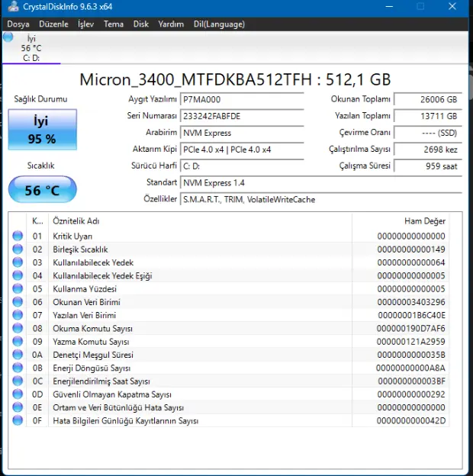
Task: Select the C: D: disk status tab
Action: coord(31,48)
